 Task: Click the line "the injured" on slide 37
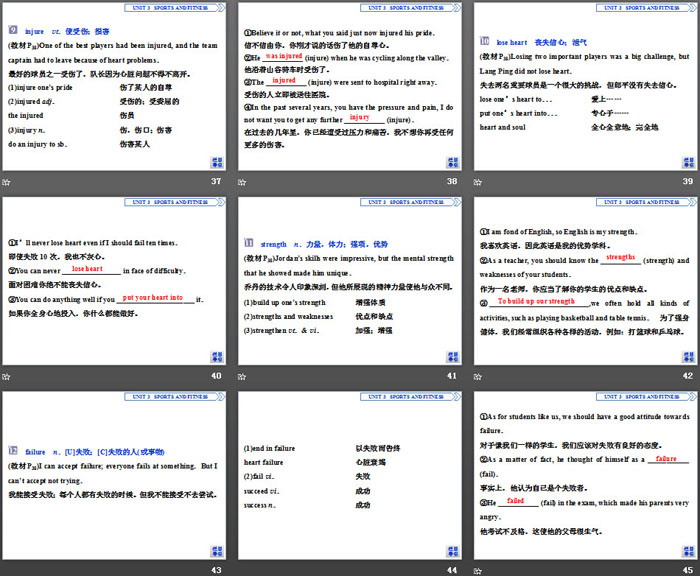point(25,116)
